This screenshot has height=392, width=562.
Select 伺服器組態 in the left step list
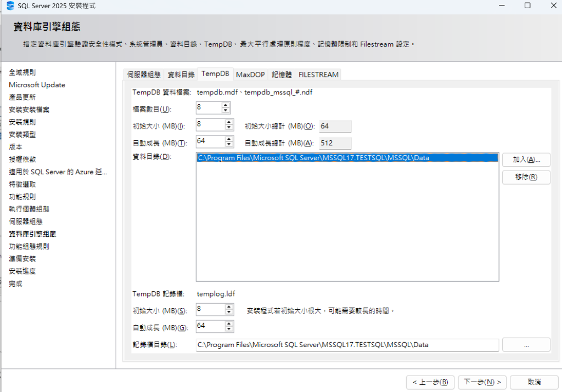coord(26,221)
